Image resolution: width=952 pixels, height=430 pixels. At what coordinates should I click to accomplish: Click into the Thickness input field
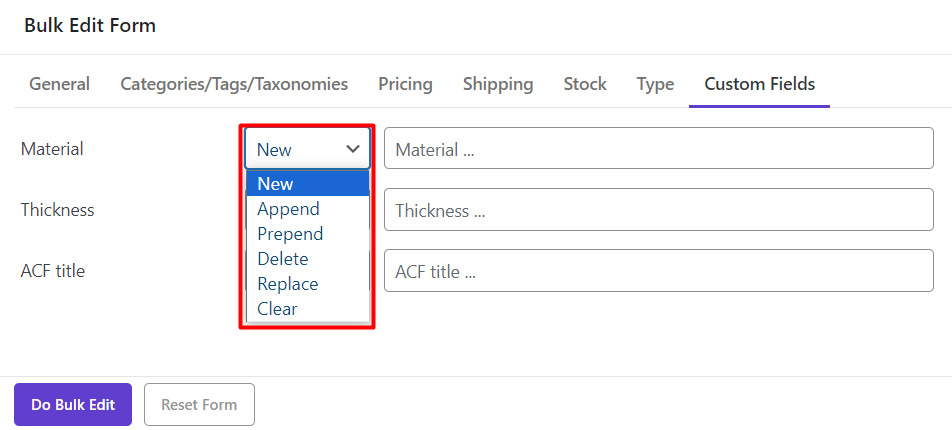click(x=658, y=210)
